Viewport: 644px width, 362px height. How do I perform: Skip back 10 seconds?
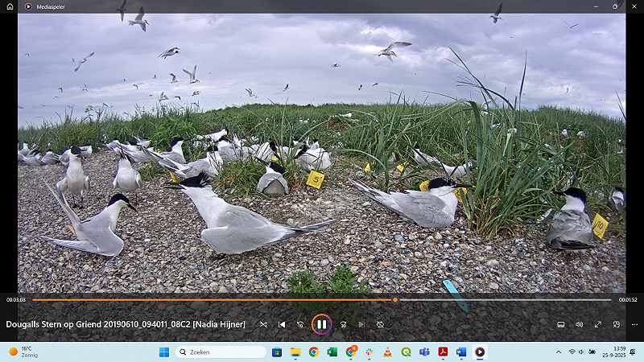(x=300, y=324)
